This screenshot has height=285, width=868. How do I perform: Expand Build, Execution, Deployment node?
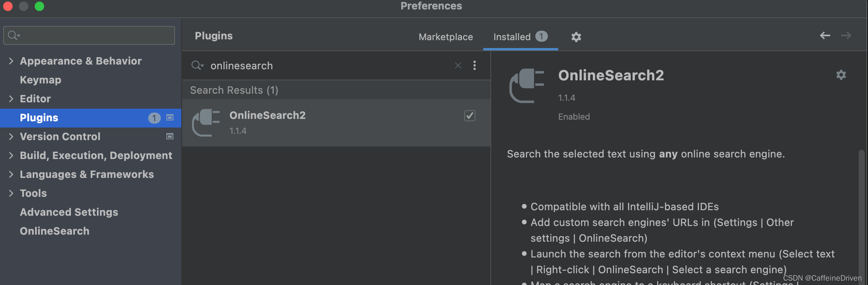coord(11,155)
